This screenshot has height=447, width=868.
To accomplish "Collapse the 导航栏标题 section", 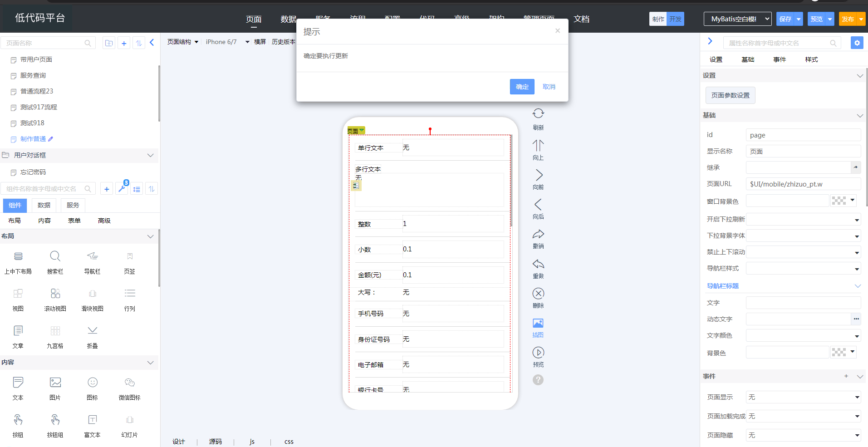I will [x=858, y=286].
